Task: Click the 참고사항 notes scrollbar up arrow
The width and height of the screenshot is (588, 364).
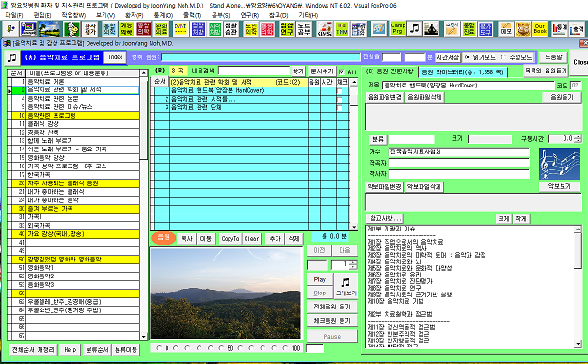Action: (x=578, y=229)
